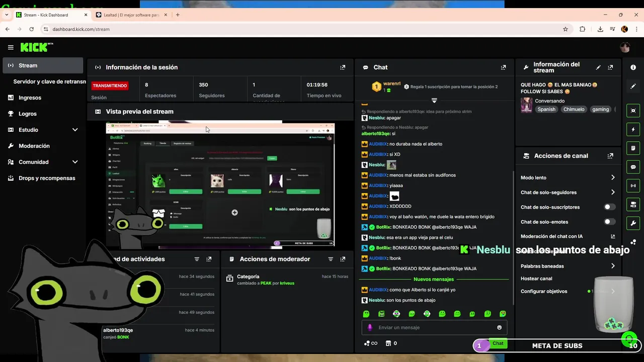Pop out the activity feed panel
Viewport: 644px width, 362px height.
(209, 259)
